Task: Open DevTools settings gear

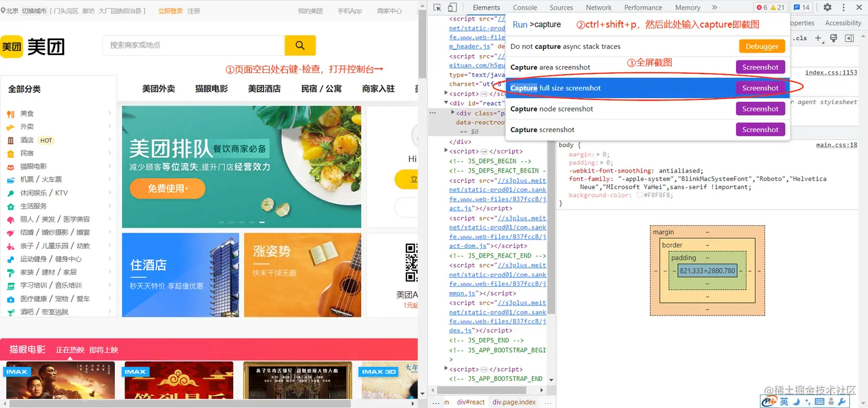Action: point(827,7)
